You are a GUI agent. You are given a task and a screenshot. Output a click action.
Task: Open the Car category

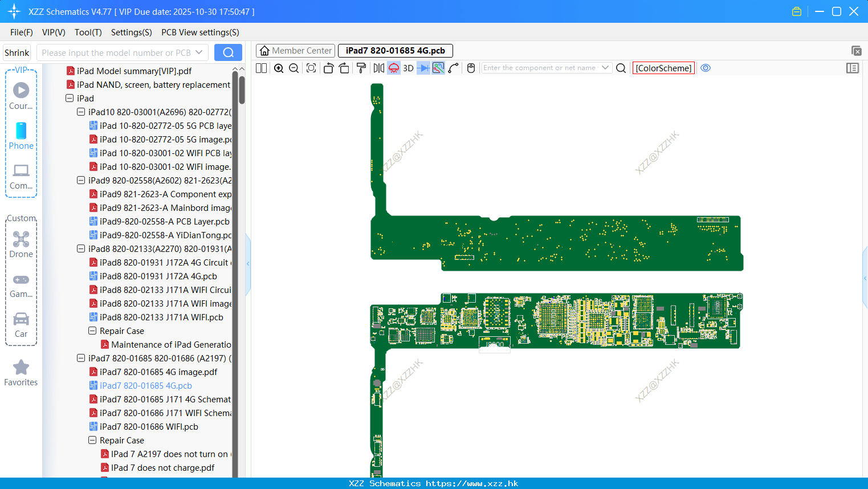tap(21, 324)
